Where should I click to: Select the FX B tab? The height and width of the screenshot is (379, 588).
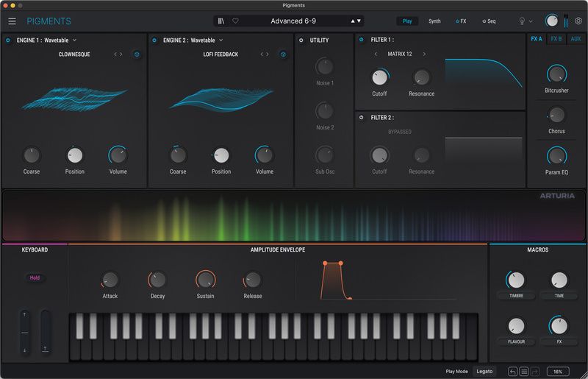pyautogui.click(x=556, y=39)
